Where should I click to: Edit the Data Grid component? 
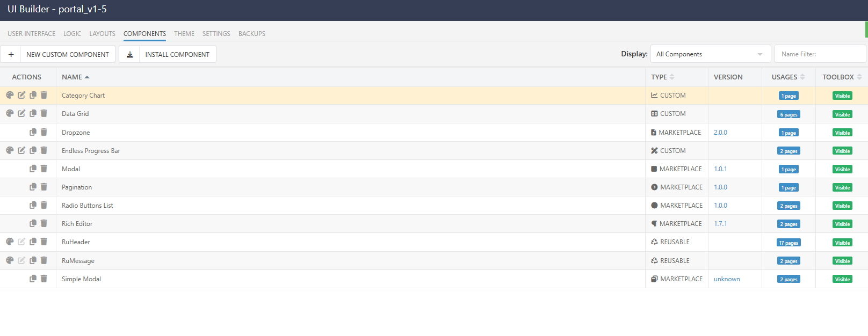tap(21, 113)
